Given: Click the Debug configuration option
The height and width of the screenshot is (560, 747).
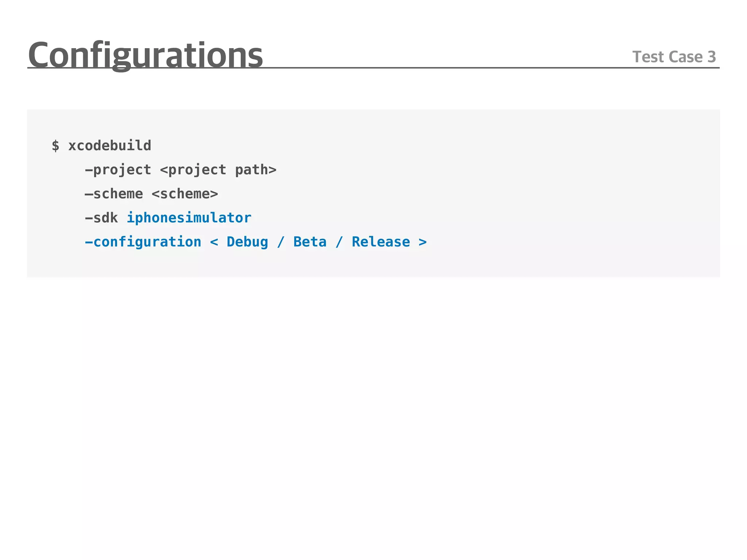Looking at the screenshot, I should point(247,242).
